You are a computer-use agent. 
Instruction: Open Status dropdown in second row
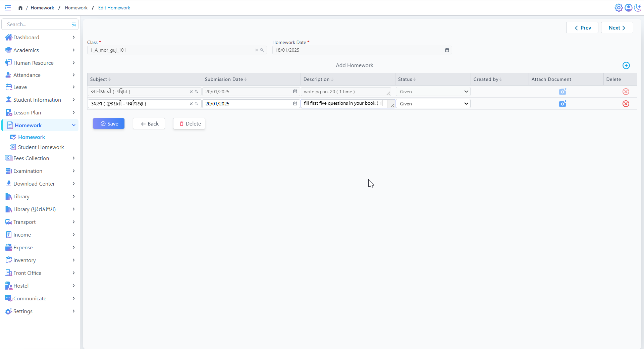(433, 104)
